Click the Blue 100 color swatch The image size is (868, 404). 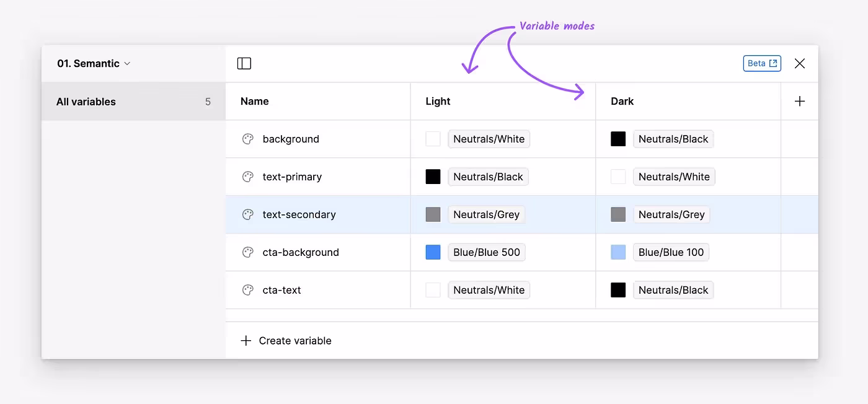(618, 252)
